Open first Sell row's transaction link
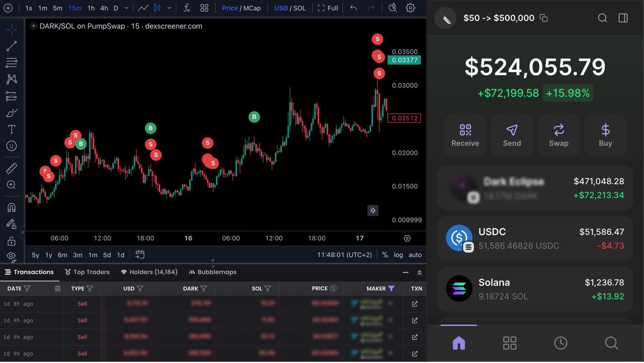644x363 pixels. (x=414, y=304)
